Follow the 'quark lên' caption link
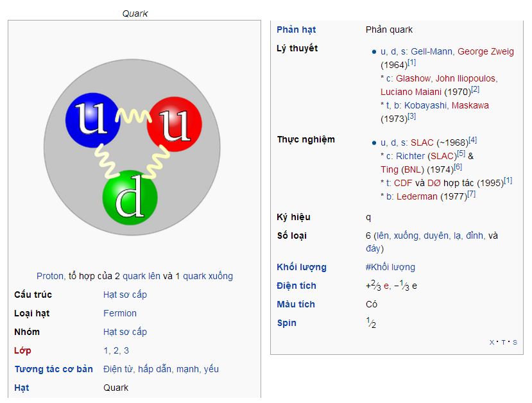532x403 pixels. (x=141, y=276)
